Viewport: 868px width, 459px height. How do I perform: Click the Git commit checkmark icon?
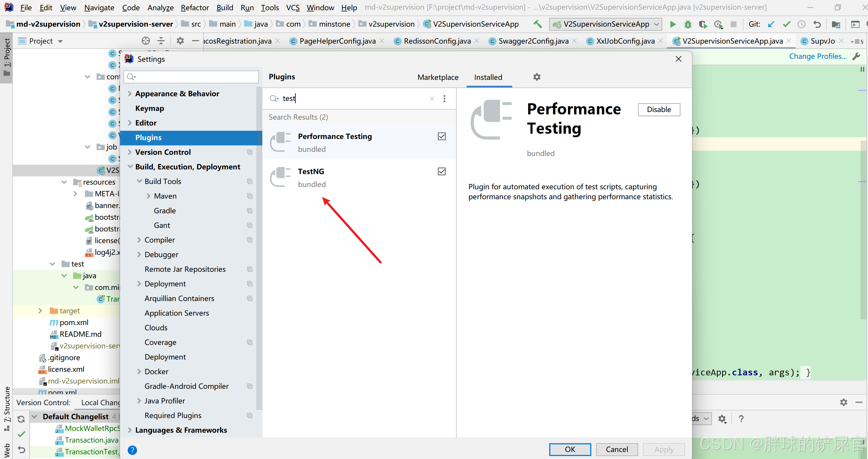coord(786,24)
